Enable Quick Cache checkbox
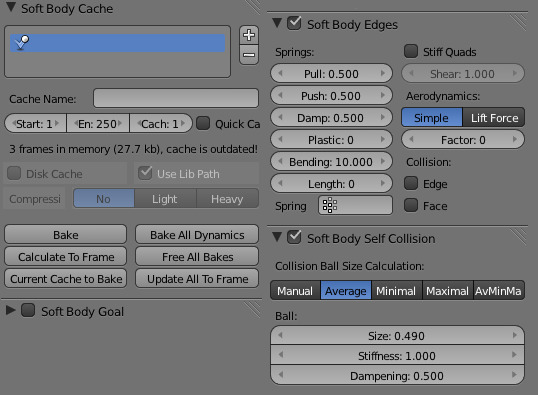 coord(203,123)
